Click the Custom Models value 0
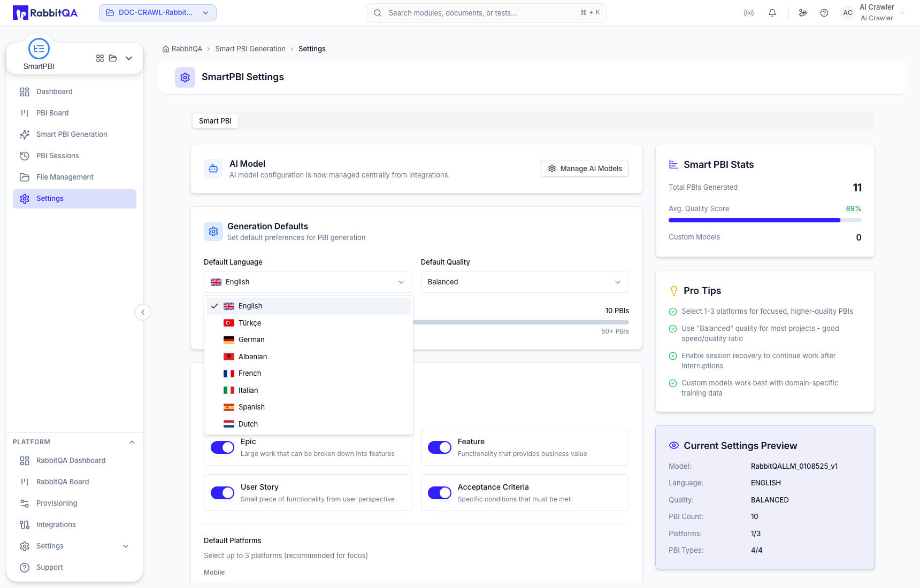The image size is (920, 588). pyautogui.click(x=858, y=237)
